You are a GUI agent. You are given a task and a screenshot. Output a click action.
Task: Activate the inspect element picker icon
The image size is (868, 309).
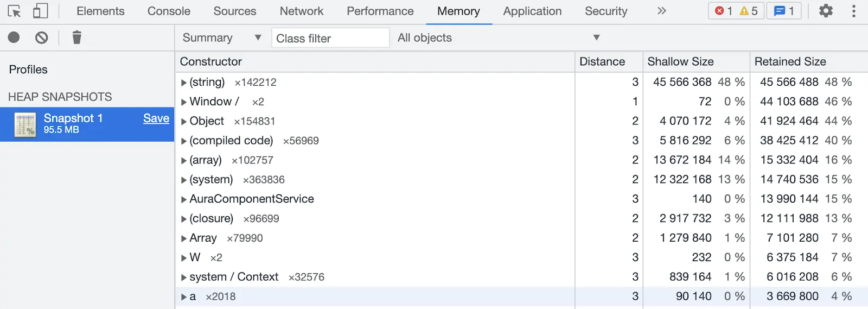(x=14, y=11)
